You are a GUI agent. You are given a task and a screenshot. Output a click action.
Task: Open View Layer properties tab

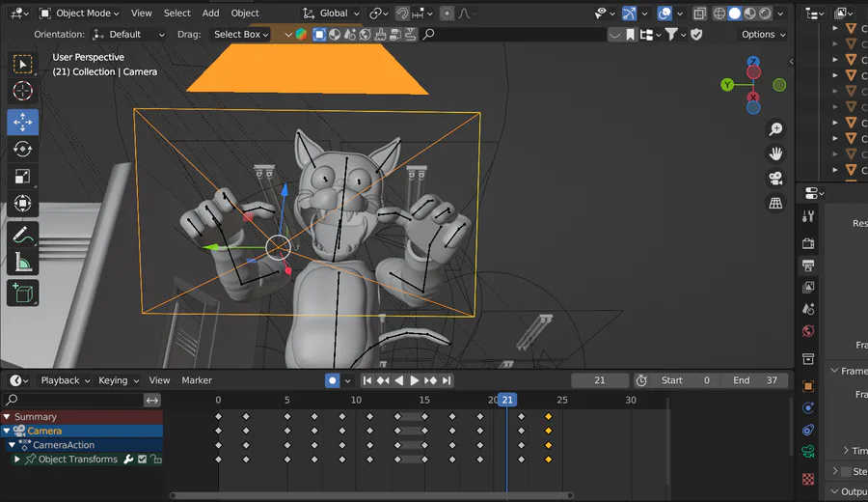[808, 287]
